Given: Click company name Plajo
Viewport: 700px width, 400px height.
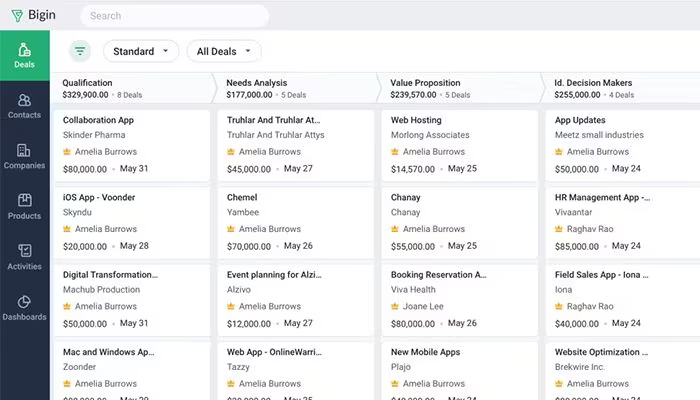Looking at the screenshot, I should click(400, 367).
